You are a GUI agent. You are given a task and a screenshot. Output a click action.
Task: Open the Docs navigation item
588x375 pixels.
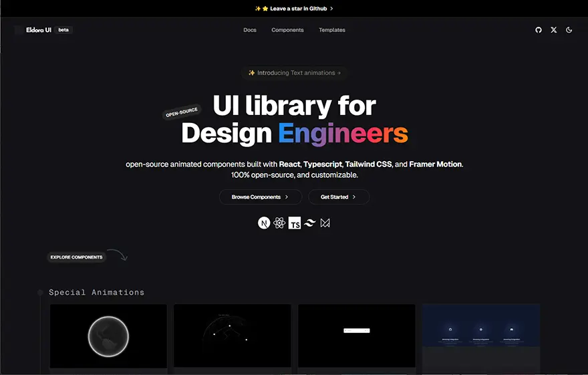point(250,30)
